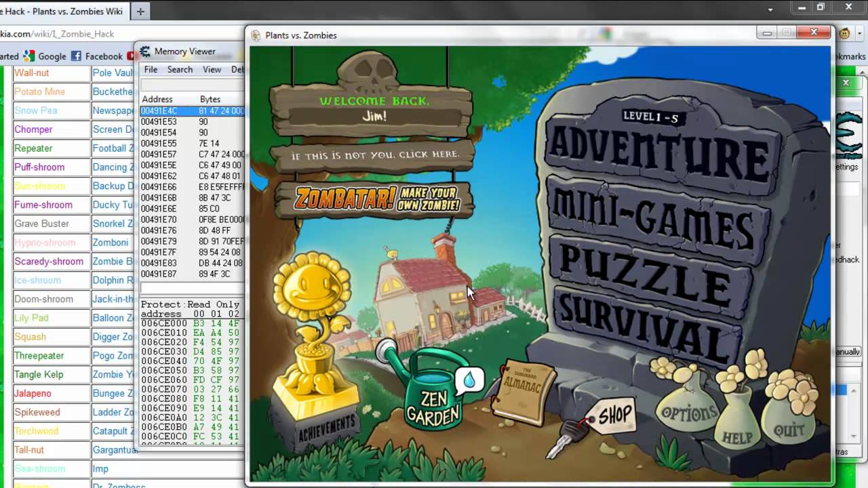Open the Tangle Kelp wiki link
868x488 pixels.
pos(39,375)
